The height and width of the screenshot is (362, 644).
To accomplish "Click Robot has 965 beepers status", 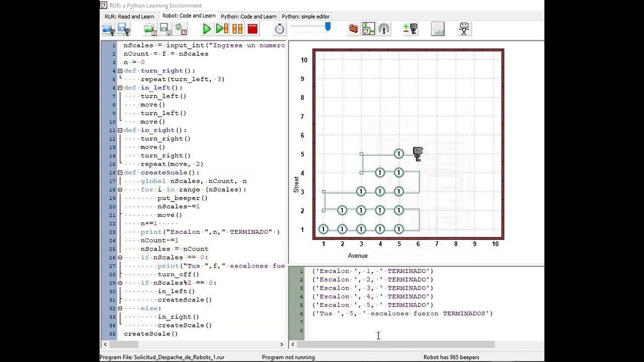I will point(451,357).
